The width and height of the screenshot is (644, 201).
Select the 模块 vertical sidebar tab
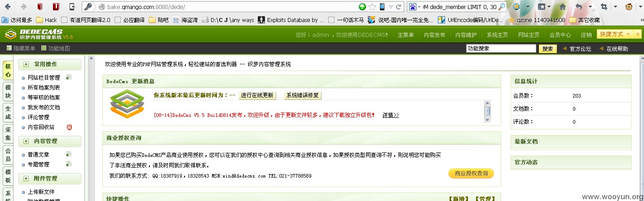pyautogui.click(x=8, y=92)
